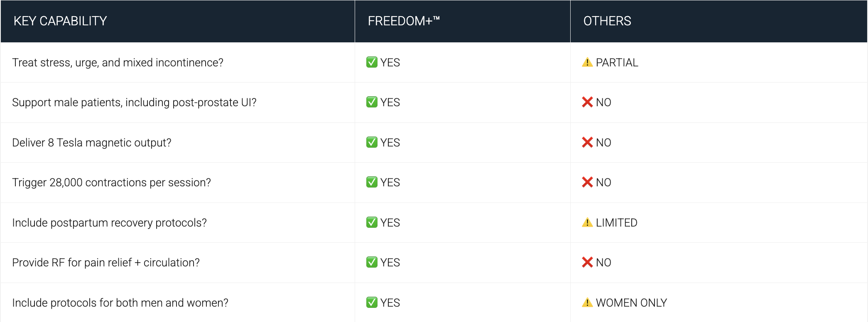Click the PARTIAL text in the Others column

pos(617,63)
